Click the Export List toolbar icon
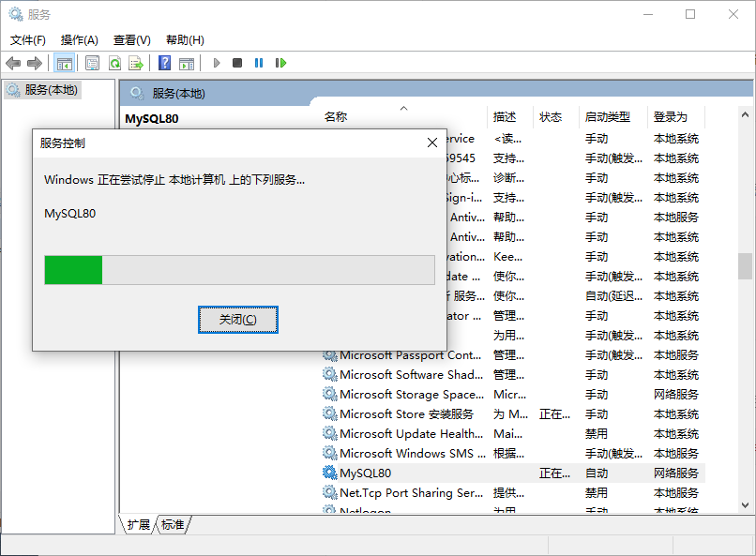756x556 pixels. [136, 63]
